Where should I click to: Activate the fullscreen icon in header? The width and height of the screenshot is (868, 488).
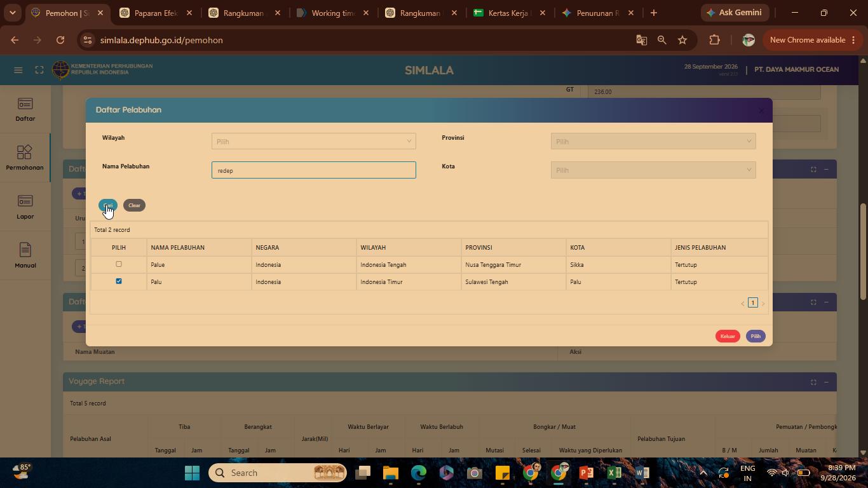tap(39, 70)
